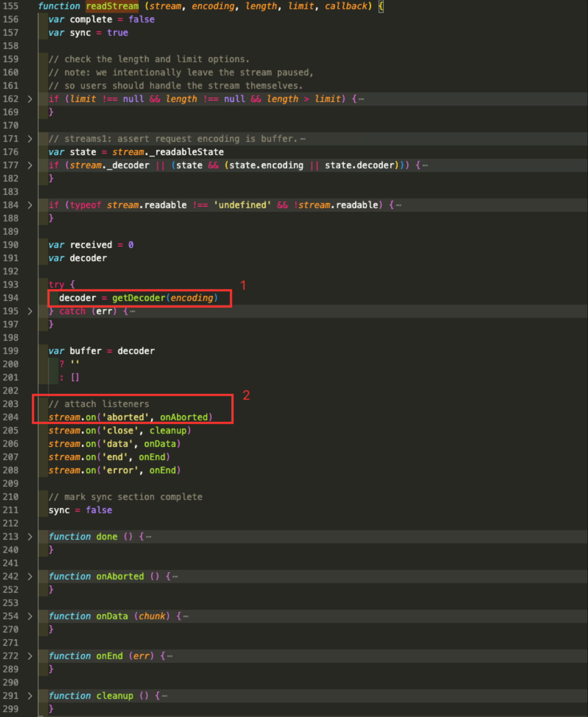
Task: Expand the folded comment at line 171
Action: (30, 139)
